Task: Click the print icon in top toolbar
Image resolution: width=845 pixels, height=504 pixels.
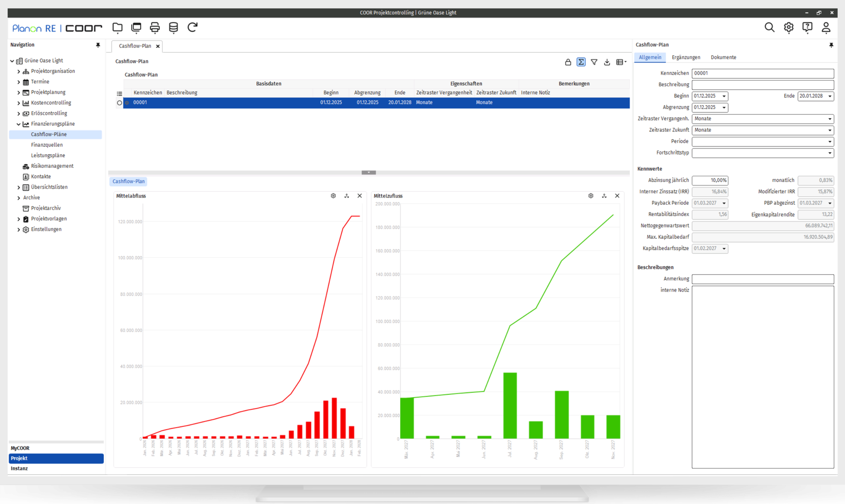Action: [x=154, y=27]
